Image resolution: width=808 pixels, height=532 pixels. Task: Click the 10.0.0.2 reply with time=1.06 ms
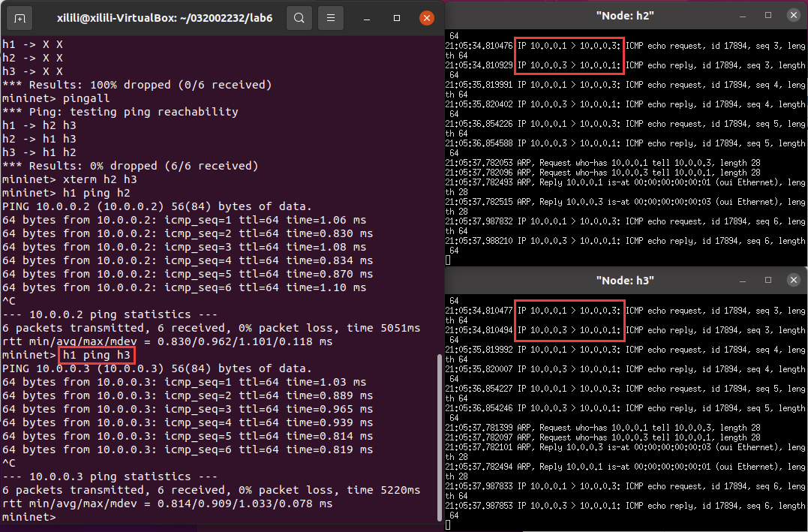[185, 220]
